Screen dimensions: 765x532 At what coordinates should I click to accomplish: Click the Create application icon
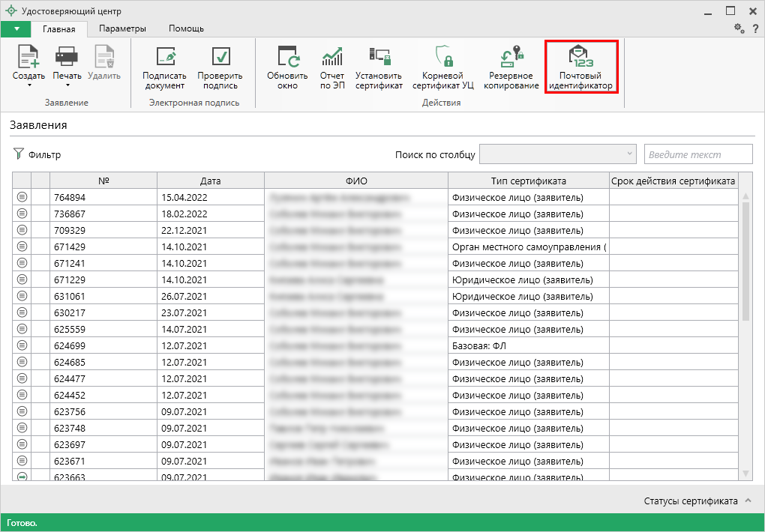28,58
